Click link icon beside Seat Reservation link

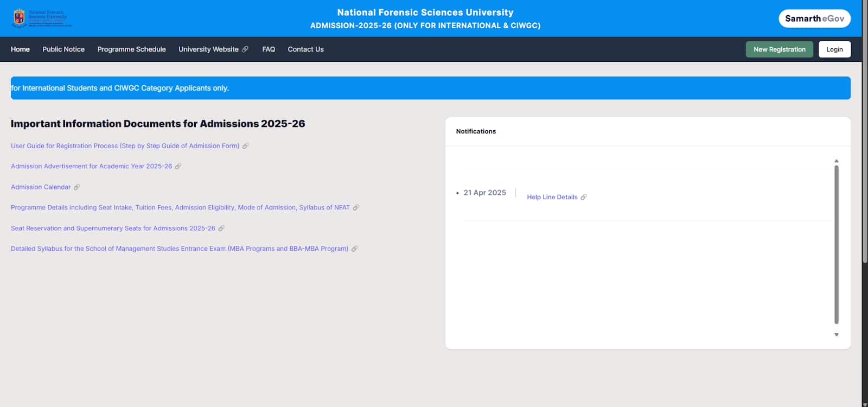tap(221, 228)
